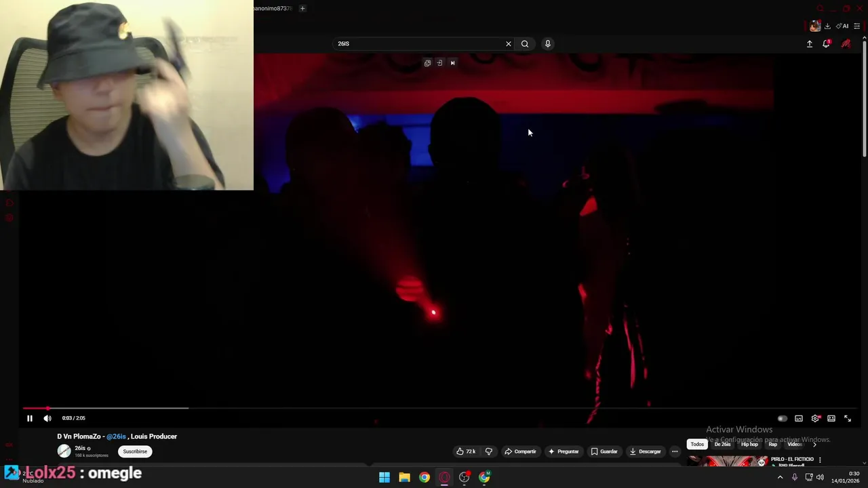Pause the video playback
This screenshot has height=488, width=868.
click(30, 418)
